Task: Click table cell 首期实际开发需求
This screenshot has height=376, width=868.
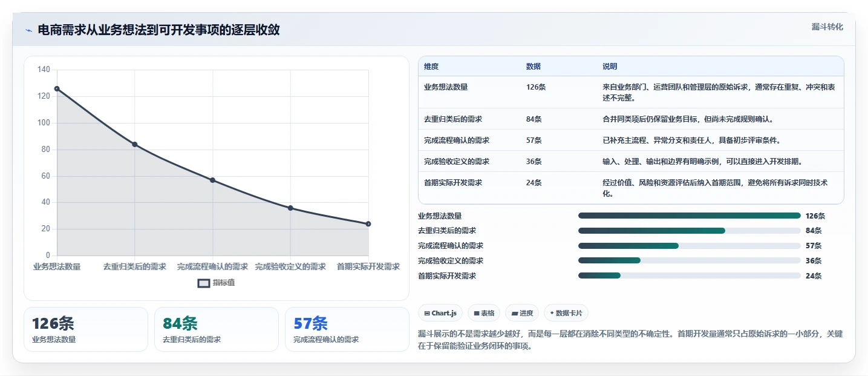Action: pyautogui.click(x=453, y=182)
